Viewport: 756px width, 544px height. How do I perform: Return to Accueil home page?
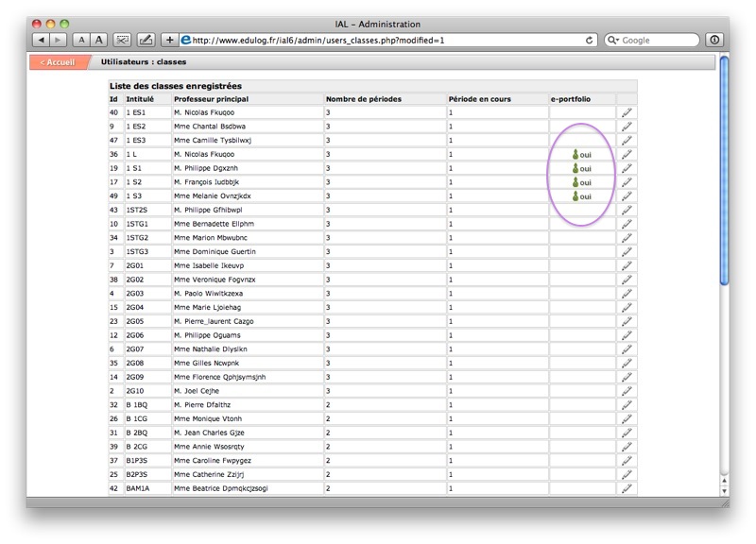pyautogui.click(x=58, y=62)
